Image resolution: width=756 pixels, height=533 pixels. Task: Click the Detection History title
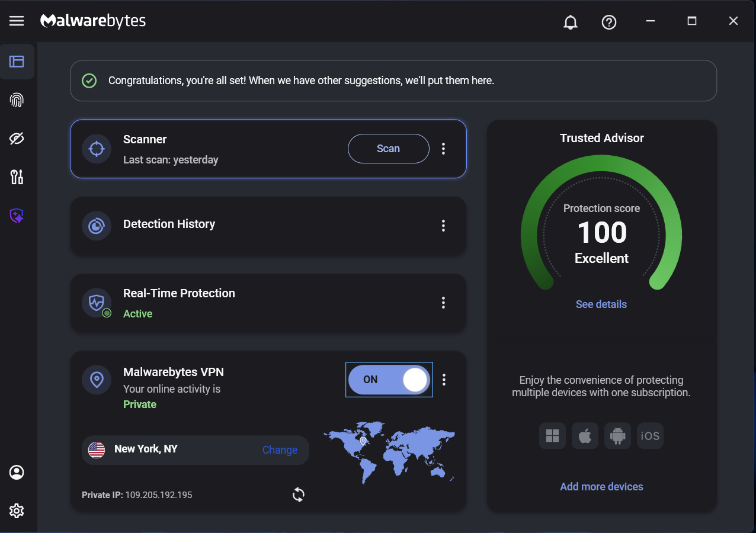pos(169,224)
